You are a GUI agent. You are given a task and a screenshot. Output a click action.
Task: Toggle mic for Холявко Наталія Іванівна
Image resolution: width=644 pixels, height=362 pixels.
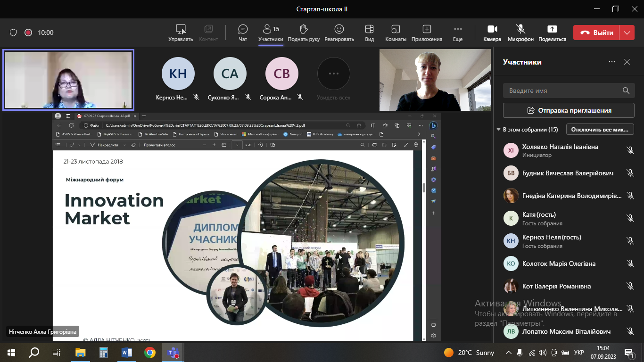click(630, 150)
